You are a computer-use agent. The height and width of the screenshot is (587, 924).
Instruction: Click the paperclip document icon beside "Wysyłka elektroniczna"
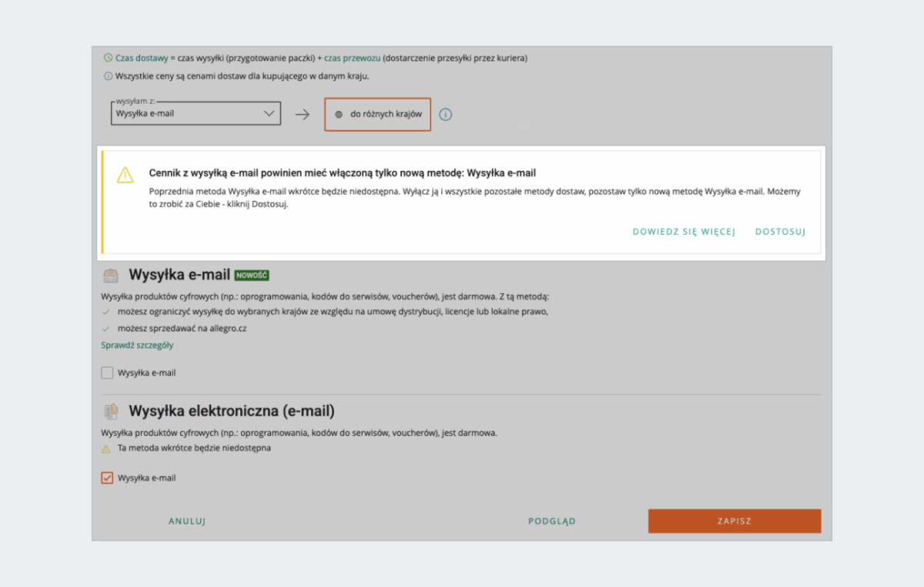coord(110,411)
